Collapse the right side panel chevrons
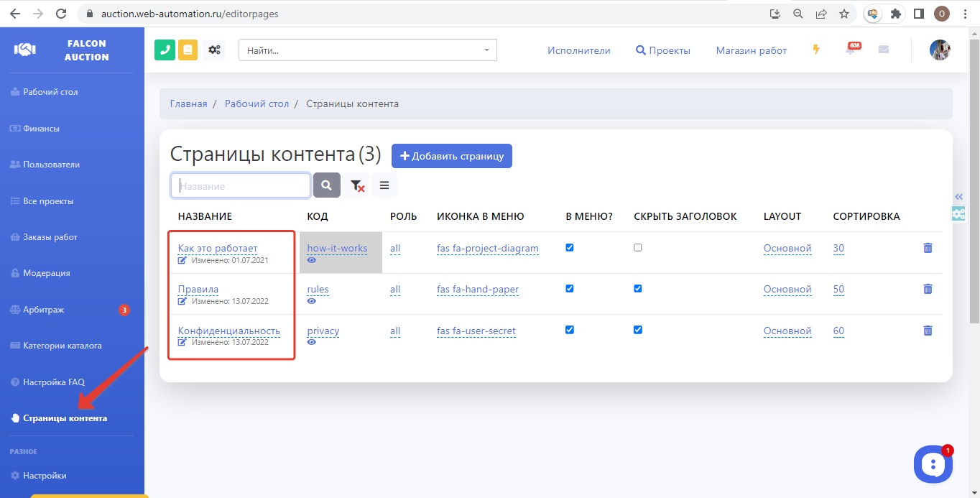The height and width of the screenshot is (498, 980). [958, 197]
